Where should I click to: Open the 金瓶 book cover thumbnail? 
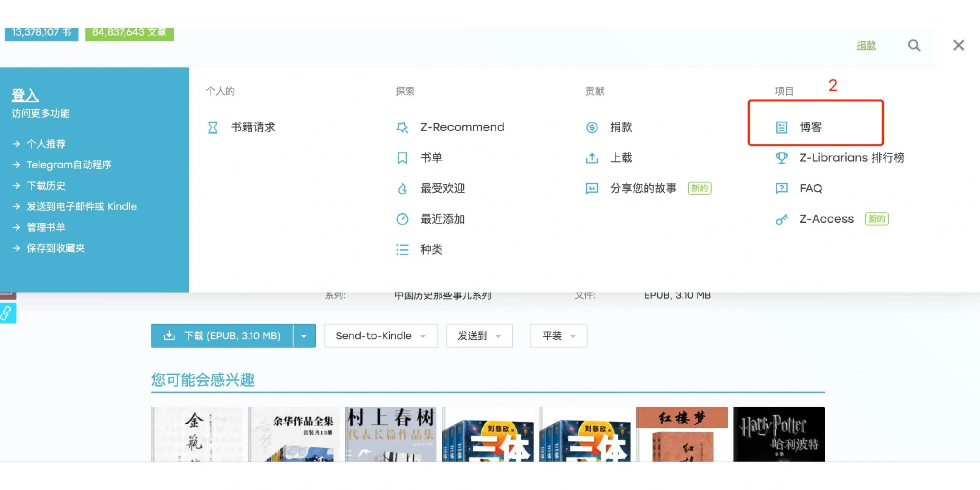tap(196, 434)
